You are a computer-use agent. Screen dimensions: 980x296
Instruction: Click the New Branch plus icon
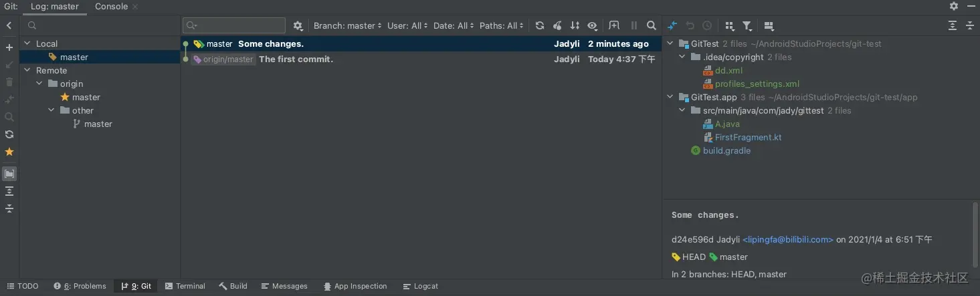pos(9,47)
